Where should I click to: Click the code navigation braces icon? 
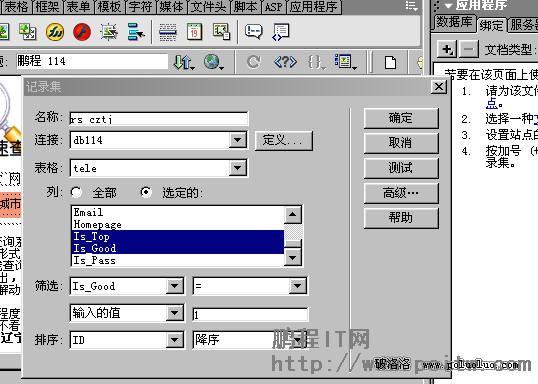tap(316, 62)
